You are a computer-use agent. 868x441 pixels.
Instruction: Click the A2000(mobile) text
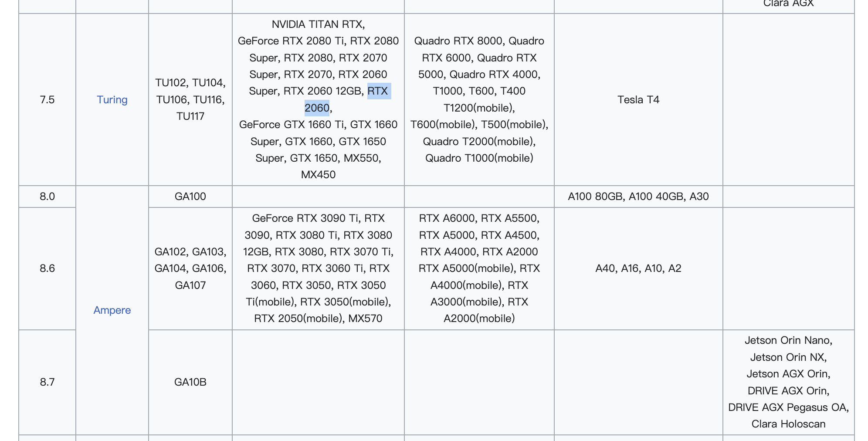click(479, 319)
